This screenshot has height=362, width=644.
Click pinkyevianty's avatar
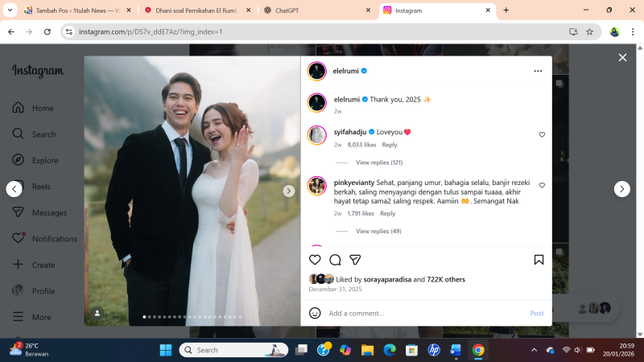[316, 186]
